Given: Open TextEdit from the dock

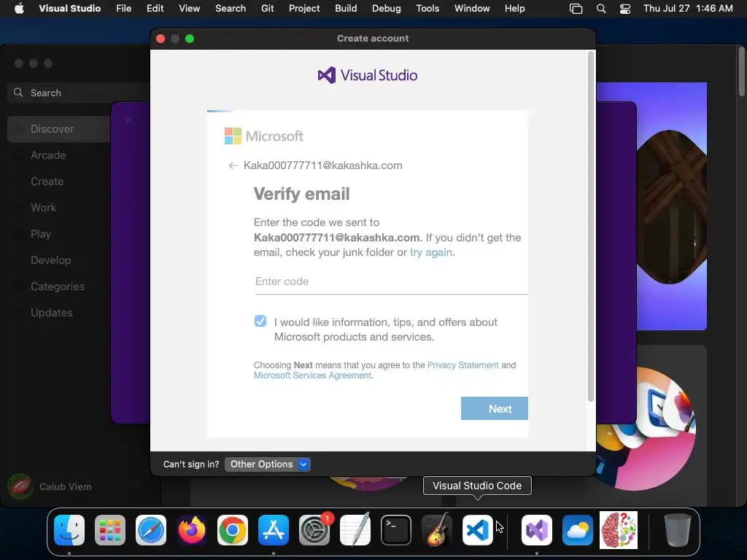Looking at the screenshot, I should (355, 530).
